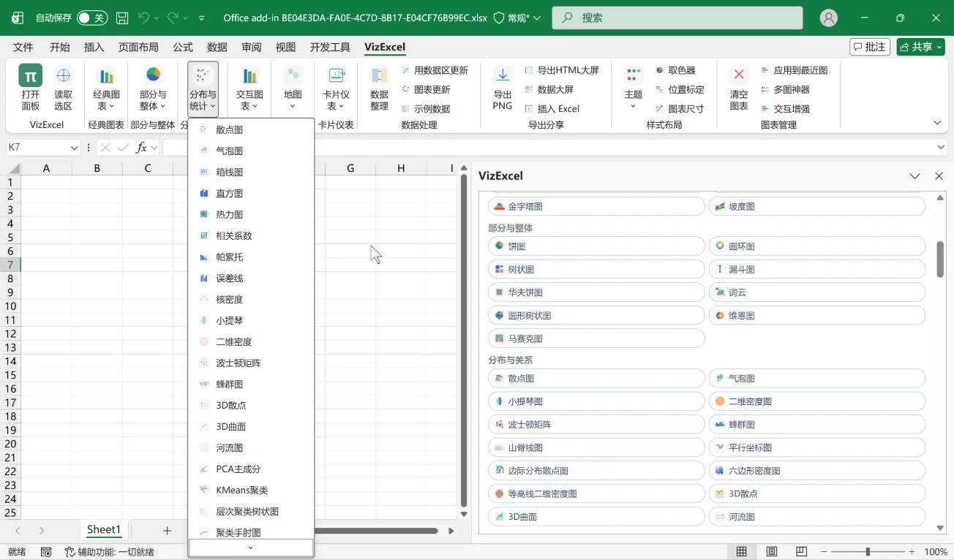The width and height of the screenshot is (954, 560).
Task: Select 散点图 from the dropdown menu
Action: 251,129
